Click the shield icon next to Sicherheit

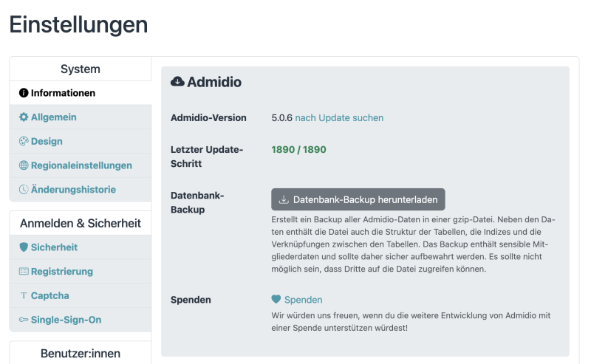24,247
